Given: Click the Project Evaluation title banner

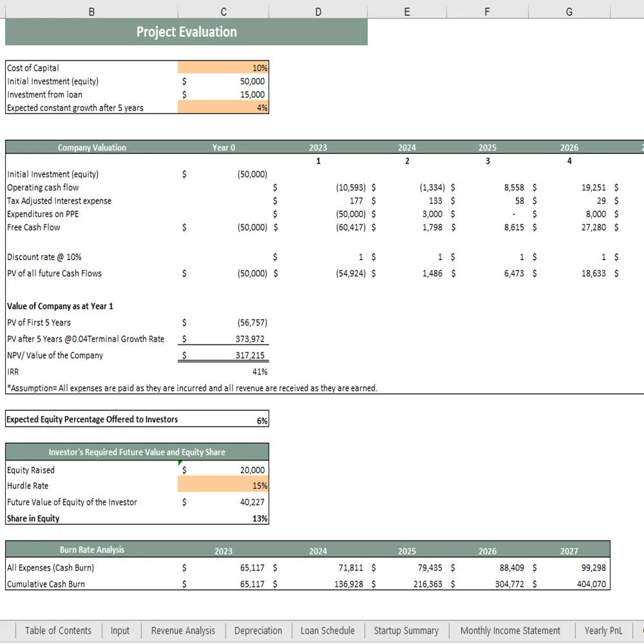Looking at the screenshot, I should (x=186, y=32).
